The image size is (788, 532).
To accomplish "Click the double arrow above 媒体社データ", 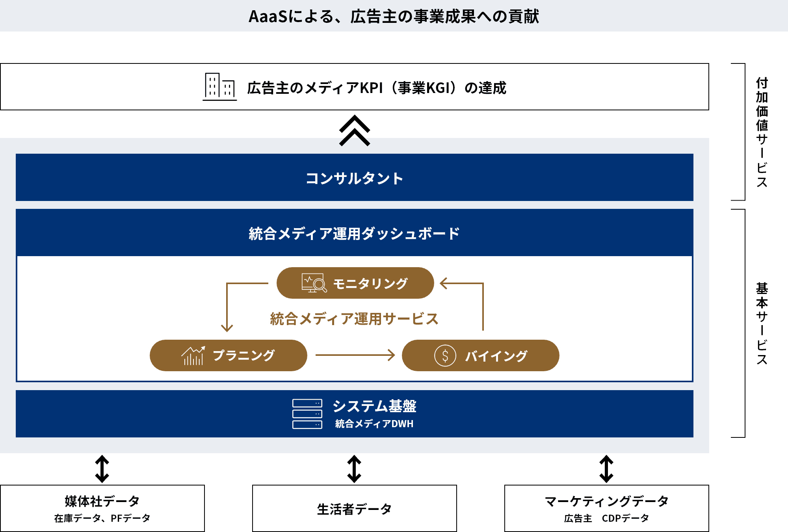I will (x=102, y=469).
